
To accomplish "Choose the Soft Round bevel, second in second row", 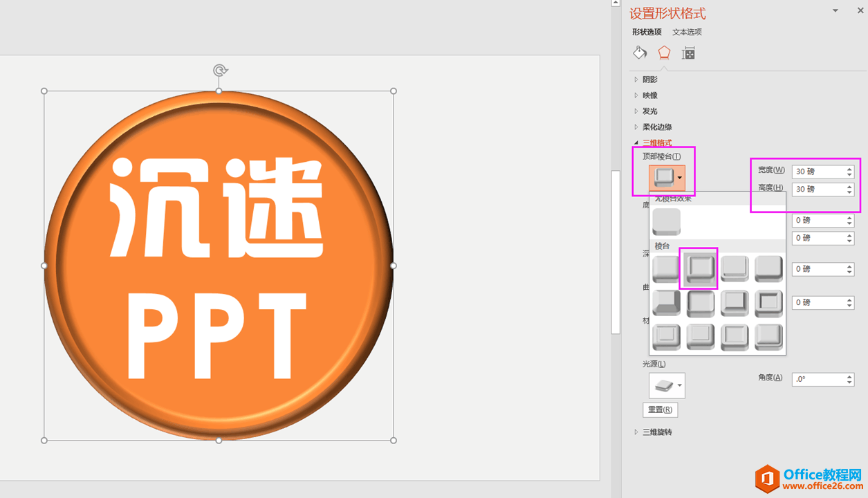I will [700, 303].
